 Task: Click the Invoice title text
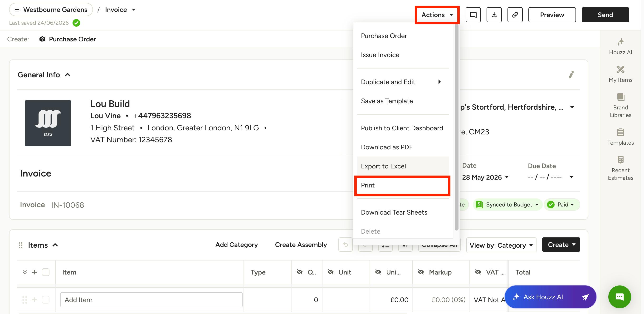click(35, 173)
